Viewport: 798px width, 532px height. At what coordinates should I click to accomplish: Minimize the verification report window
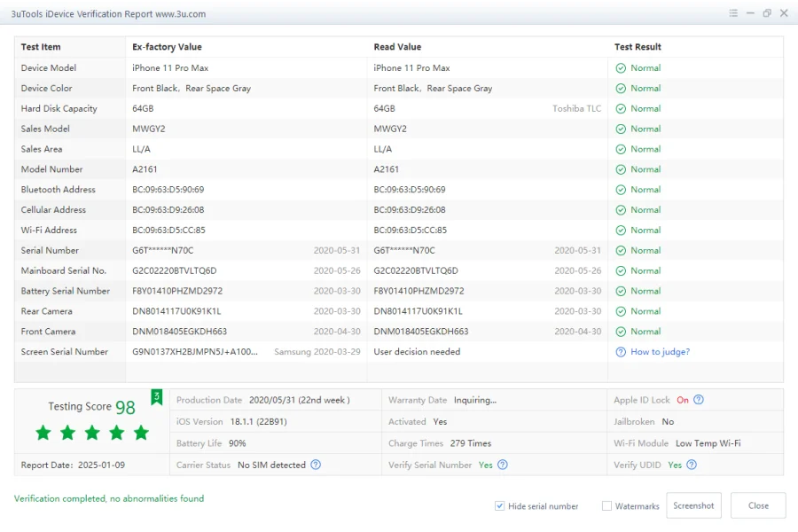[750, 13]
